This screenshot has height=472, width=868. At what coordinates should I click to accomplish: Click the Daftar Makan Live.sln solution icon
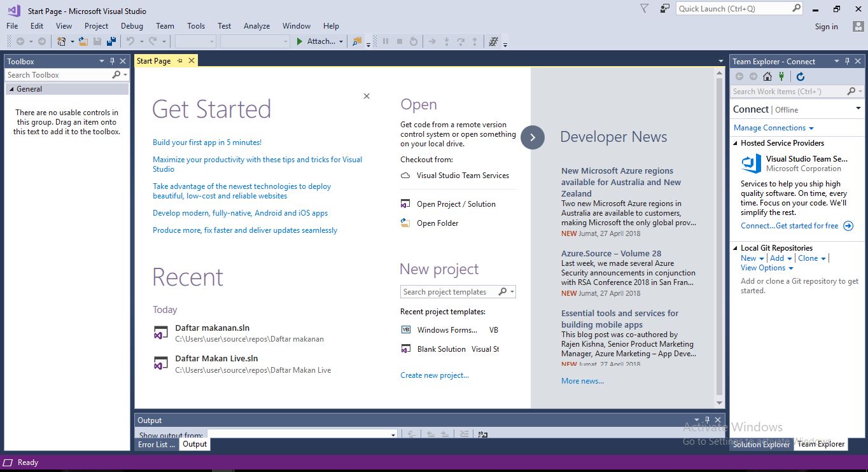[x=161, y=363]
